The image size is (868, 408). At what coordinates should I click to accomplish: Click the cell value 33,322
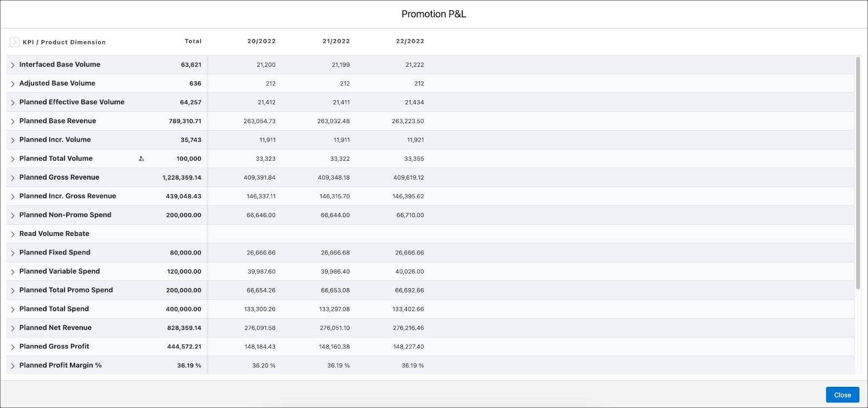click(x=340, y=159)
